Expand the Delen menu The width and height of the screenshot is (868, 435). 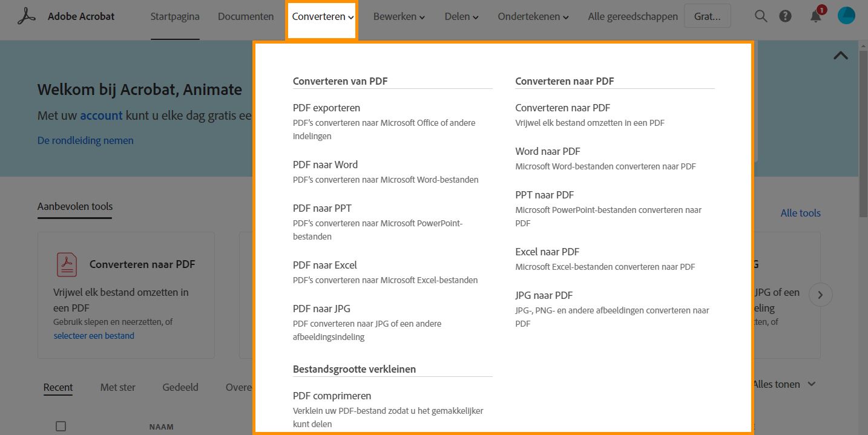tap(461, 16)
